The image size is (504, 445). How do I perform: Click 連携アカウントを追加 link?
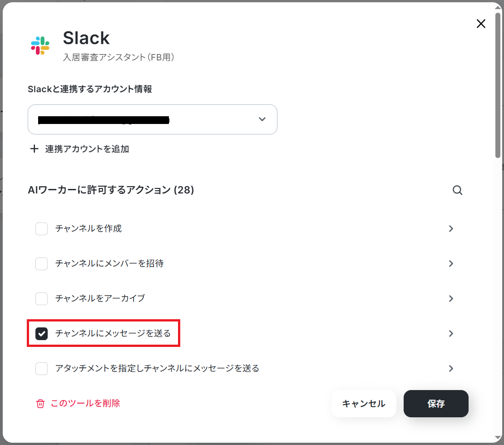click(x=87, y=149)
